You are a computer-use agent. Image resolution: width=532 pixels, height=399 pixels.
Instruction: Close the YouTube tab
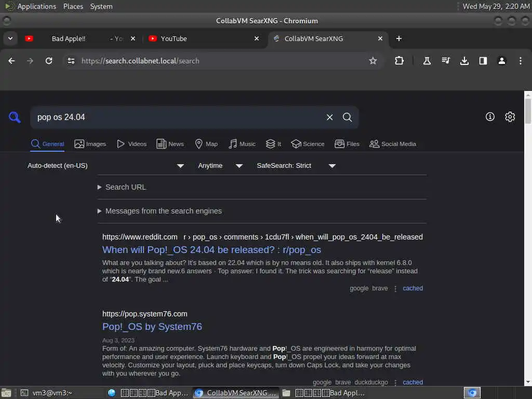(257, 38)
